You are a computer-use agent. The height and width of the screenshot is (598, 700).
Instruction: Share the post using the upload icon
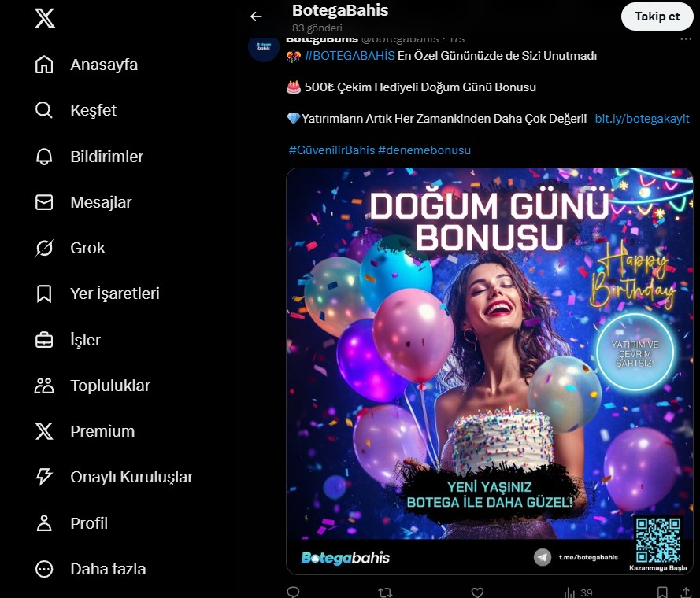pos(686,592)
